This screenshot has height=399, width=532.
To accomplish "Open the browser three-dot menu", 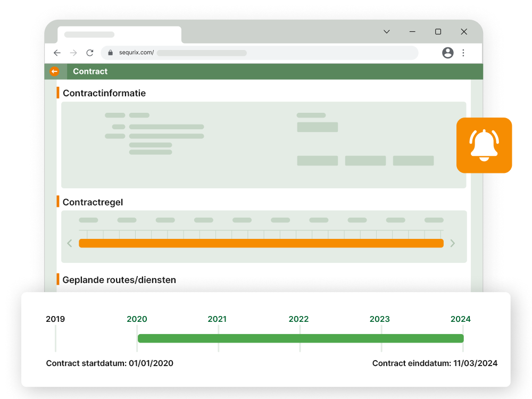I will click(x=463, y=53).
